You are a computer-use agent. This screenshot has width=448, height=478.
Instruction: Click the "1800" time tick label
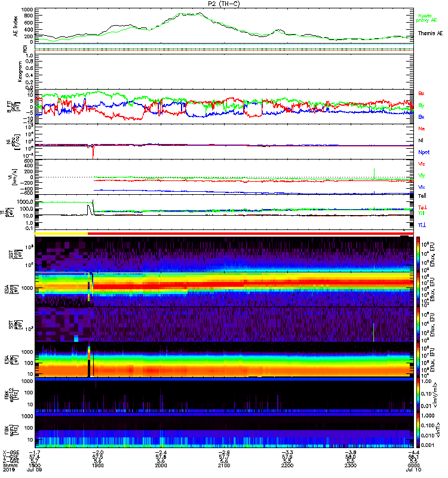click(x=35, y=465)
